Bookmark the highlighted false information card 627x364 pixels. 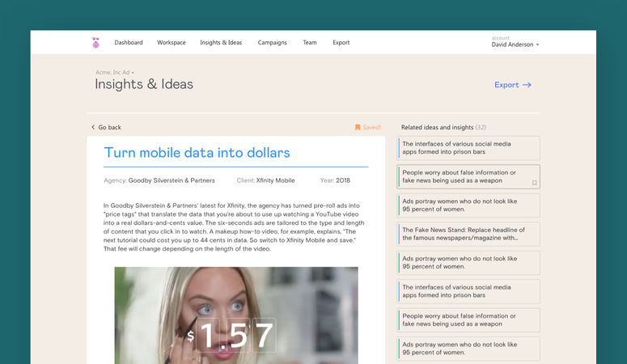click(534, 183)
